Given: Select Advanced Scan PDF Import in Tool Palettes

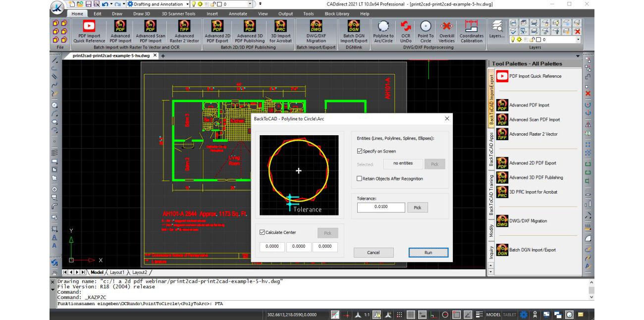Looking at the screenshot, I should click(528, 119).
